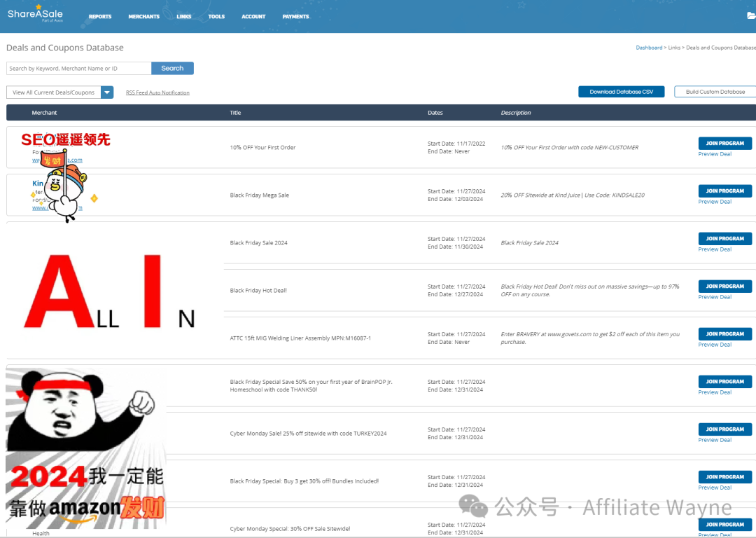Select the title 'Black Friday Mega Sale'

(x=260, y=195)
